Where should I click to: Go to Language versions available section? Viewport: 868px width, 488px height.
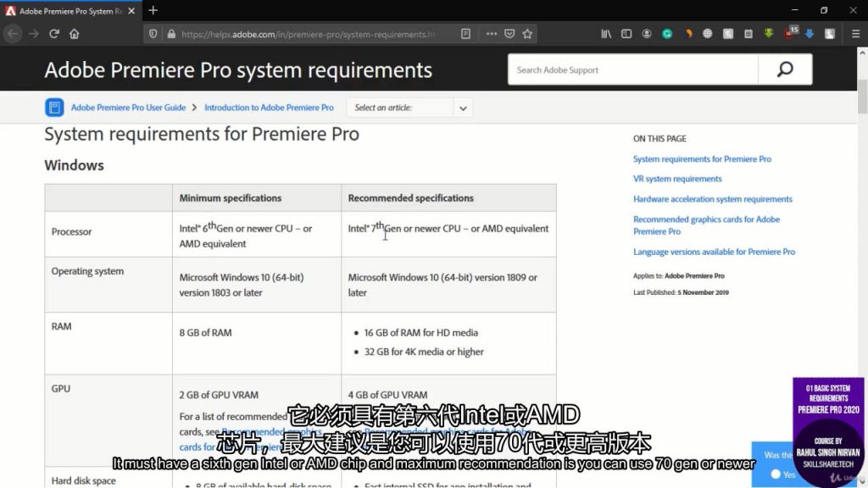714,252
